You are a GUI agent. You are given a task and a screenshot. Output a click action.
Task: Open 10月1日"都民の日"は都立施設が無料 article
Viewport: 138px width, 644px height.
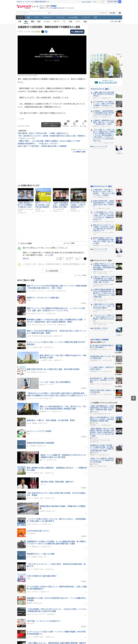pyautogui.click(x=42, y=576)
